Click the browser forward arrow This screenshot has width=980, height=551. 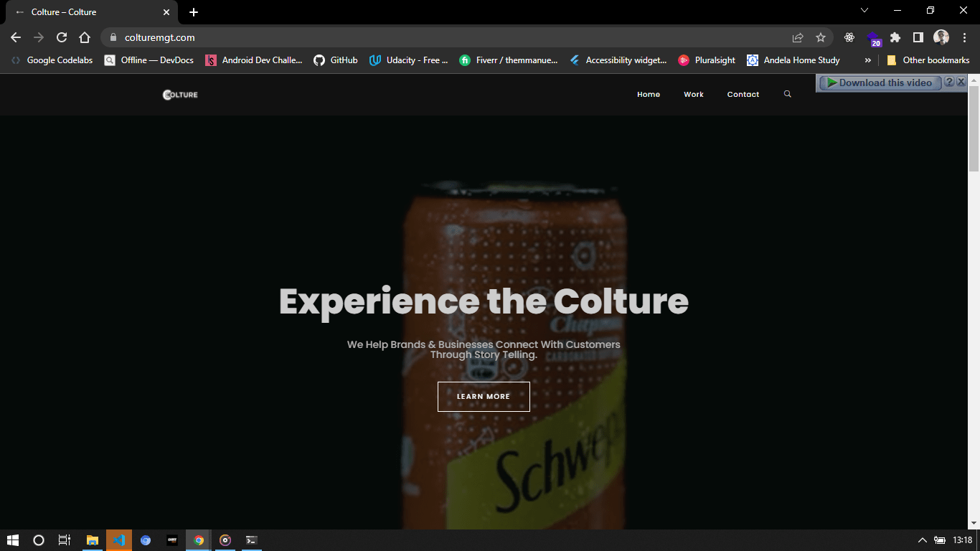39,37
